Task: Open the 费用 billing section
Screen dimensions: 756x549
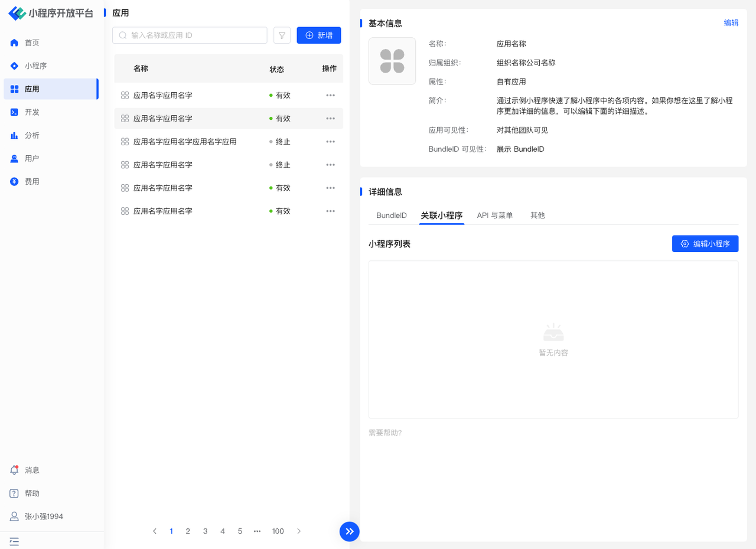Action: [x=31, y=182]
